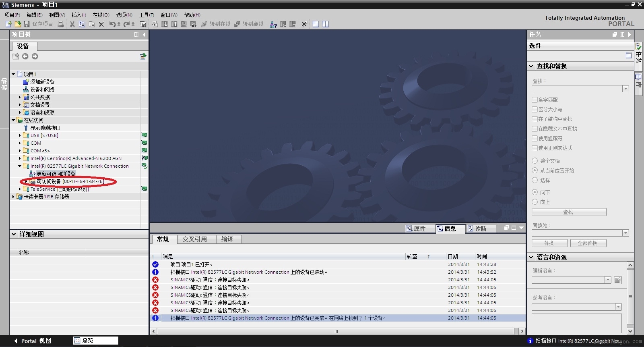Toggle 使用通配符 wildcard checkbox

(x=535, y=138)
